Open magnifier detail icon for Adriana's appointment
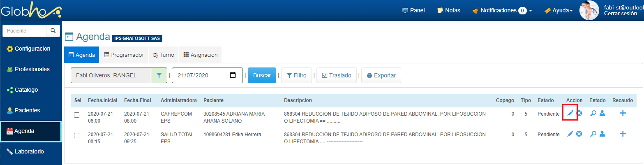Viewport: 644px width, 165px height. coord(593,113)
